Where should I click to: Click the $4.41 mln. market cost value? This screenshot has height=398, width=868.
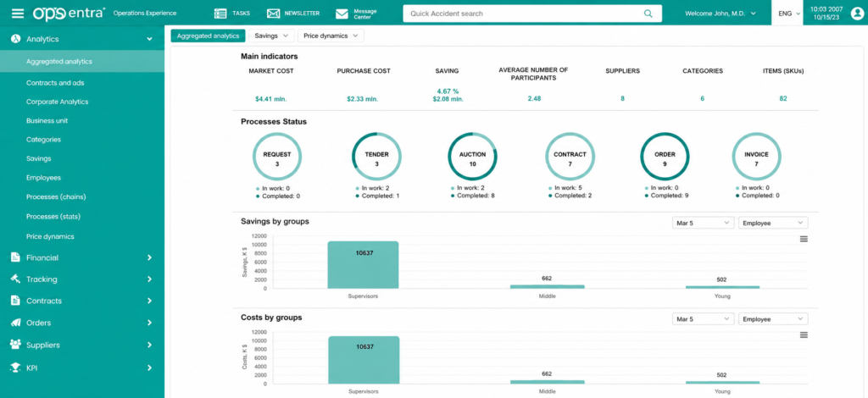pos(270,99)
